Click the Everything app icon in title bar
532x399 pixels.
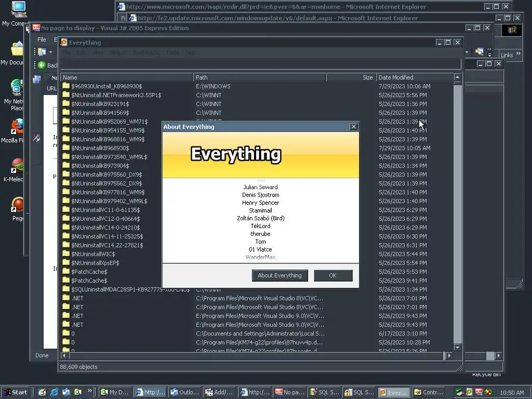64,43
